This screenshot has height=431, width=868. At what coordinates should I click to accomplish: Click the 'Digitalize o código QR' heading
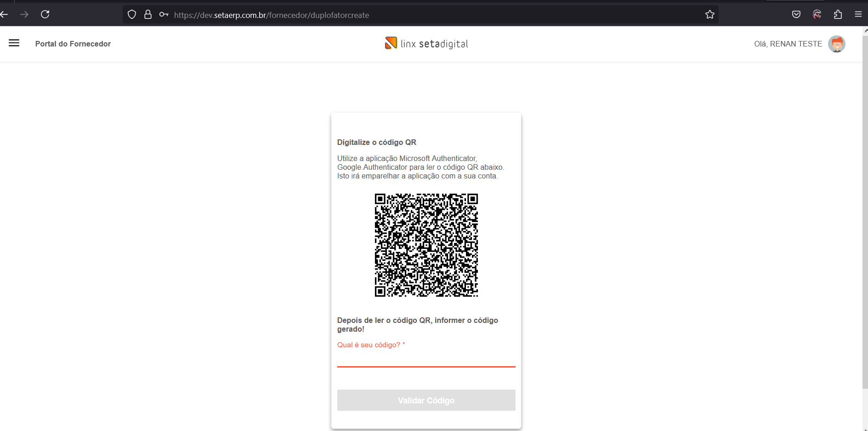(377, 143)
